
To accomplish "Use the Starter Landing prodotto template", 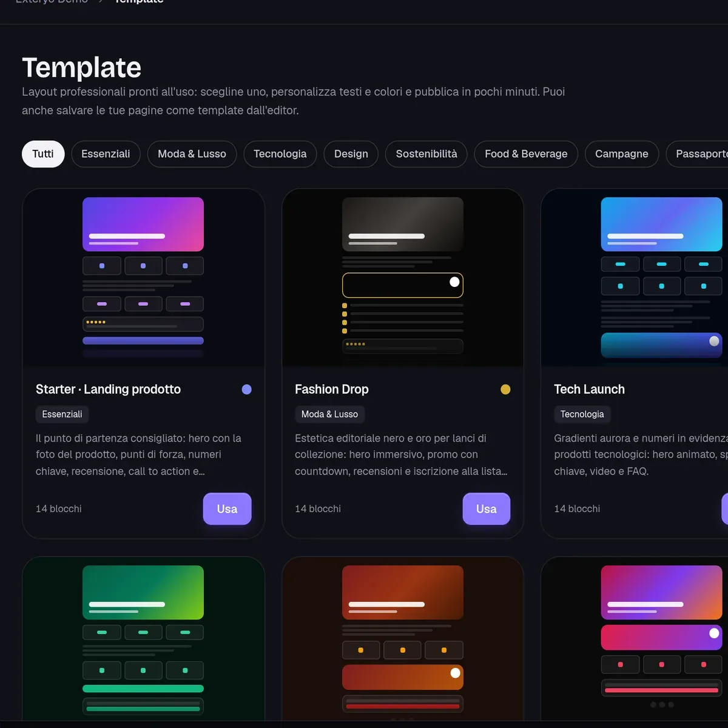I will click(227, 509).
